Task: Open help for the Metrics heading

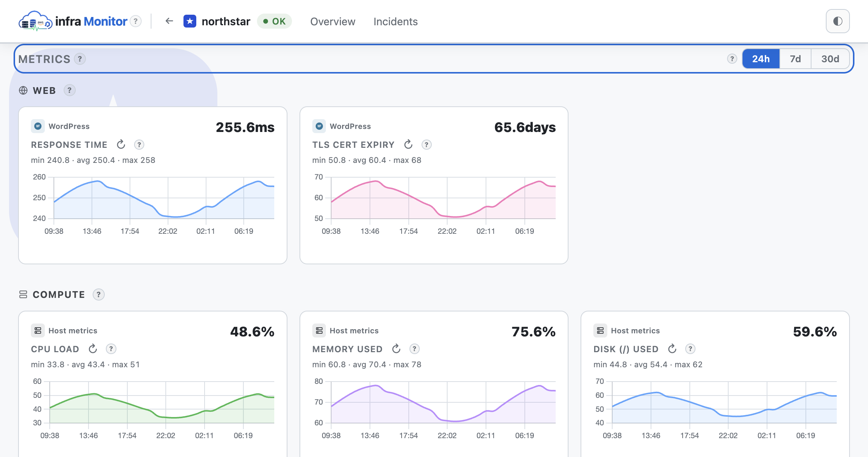Action: (80, 59)
